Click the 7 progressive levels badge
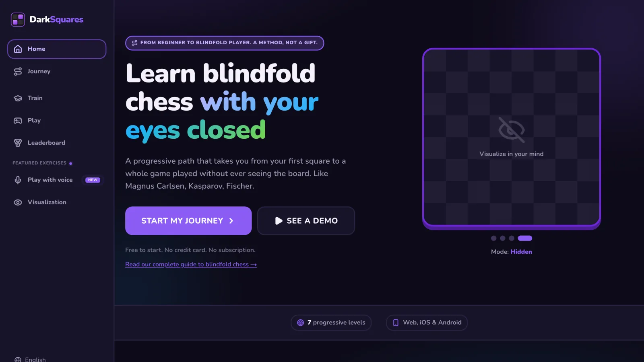Image resolution: width=644 pixels, height=362 pixels. 331,323
